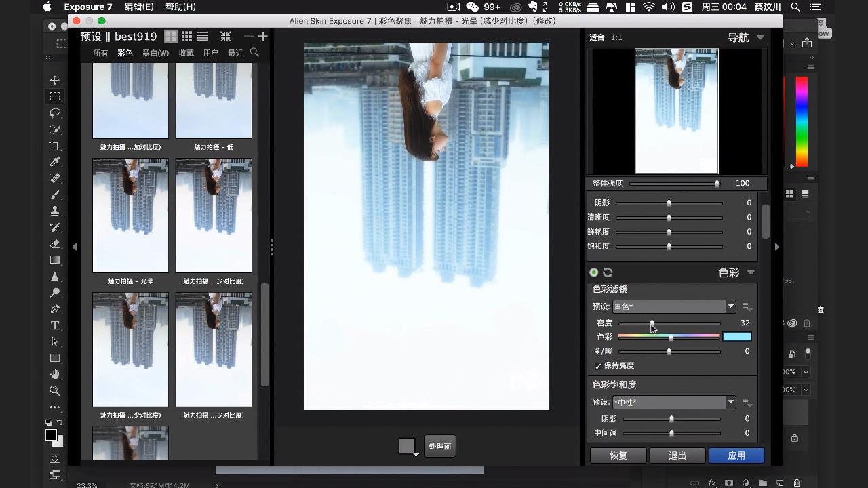Screen dimensions: 868x488
Task: Set navigator zoom to 适合
Action: click(x=597, y=37)
